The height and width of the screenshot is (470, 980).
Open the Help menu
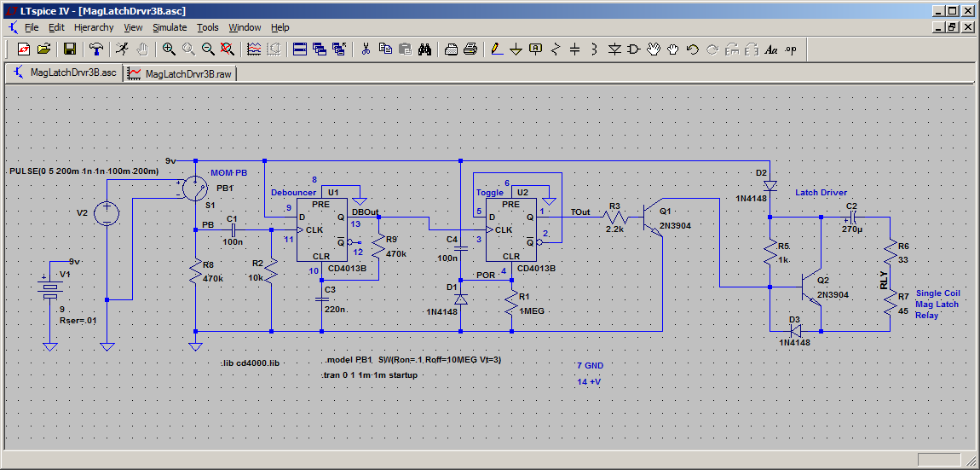tap(280, 27)
